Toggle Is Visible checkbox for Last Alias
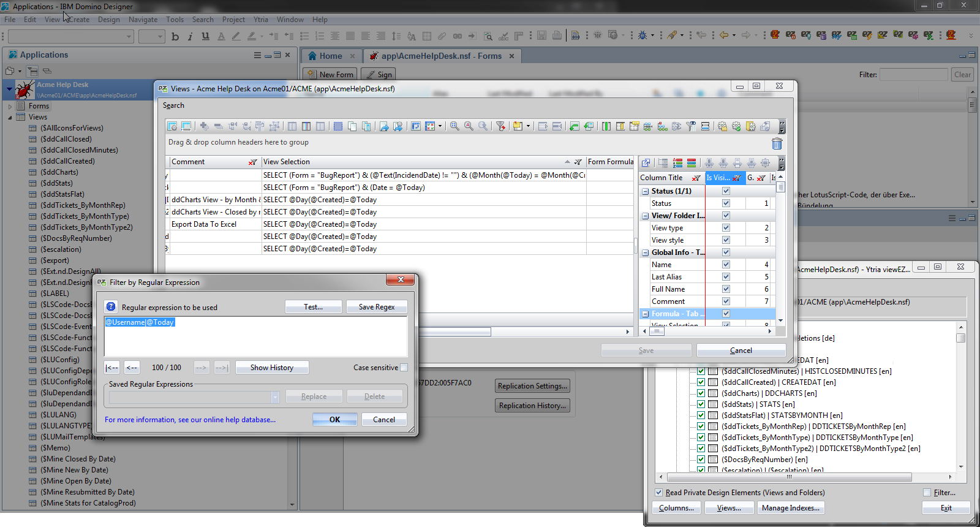980x527 pixels. click(x=726, y=276)
